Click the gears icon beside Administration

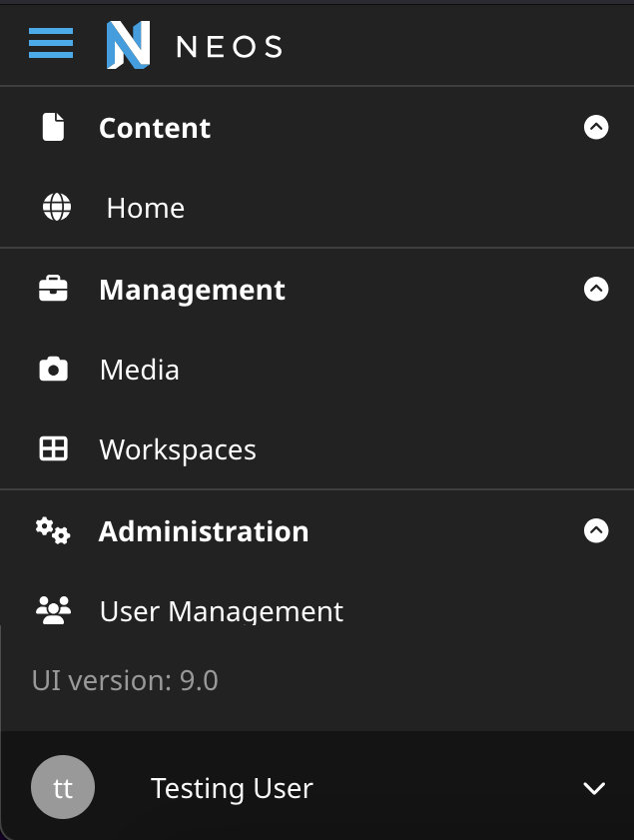[x=53, y=530]
